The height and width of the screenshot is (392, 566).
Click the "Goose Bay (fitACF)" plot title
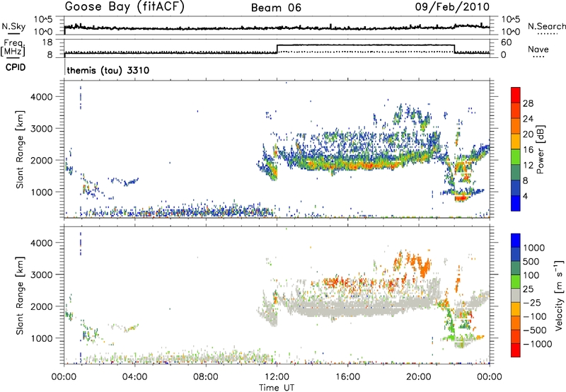tap(125, 7)
